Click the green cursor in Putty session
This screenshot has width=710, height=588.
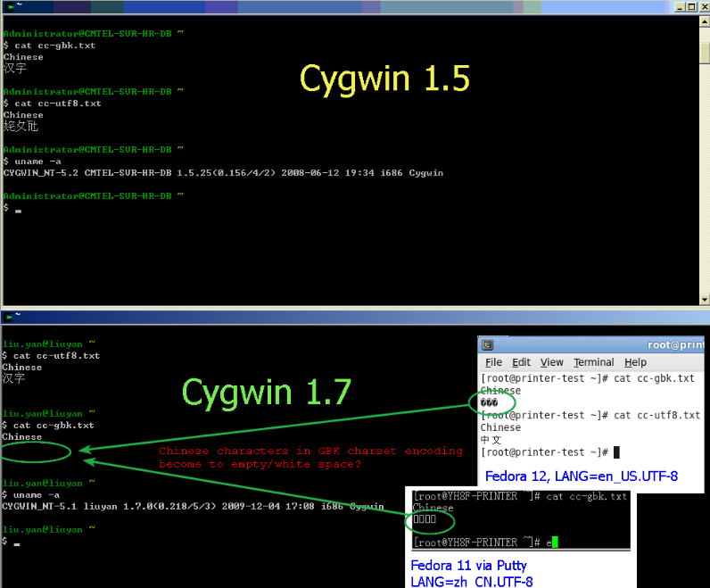tap(555, 542)
